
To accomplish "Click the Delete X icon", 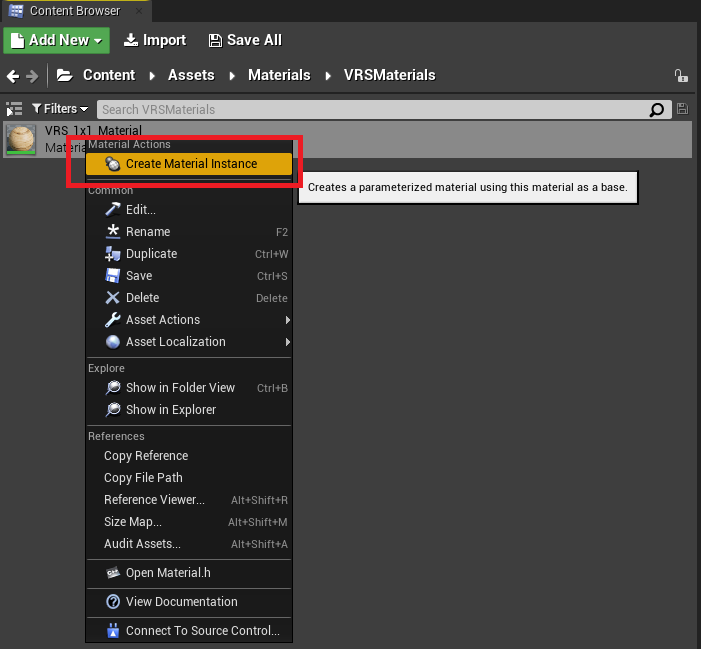I will [x=113, y=297].
